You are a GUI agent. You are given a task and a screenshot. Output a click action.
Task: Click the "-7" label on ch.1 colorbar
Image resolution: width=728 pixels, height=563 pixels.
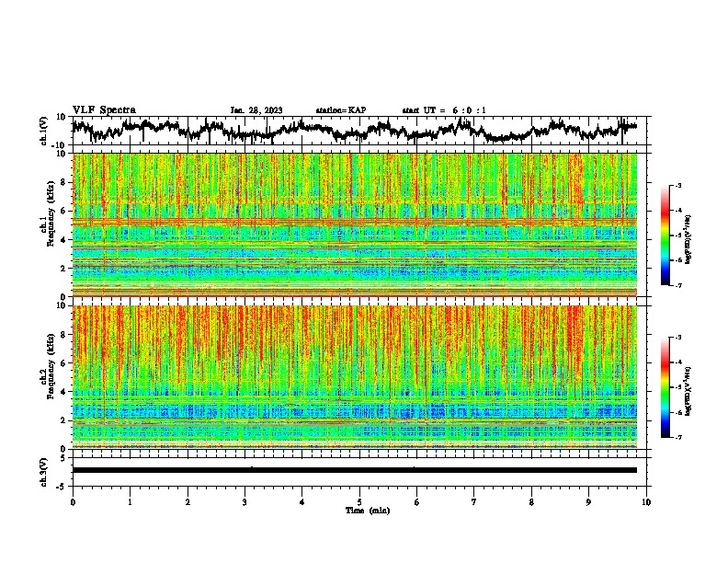click(x=677, y=285)
